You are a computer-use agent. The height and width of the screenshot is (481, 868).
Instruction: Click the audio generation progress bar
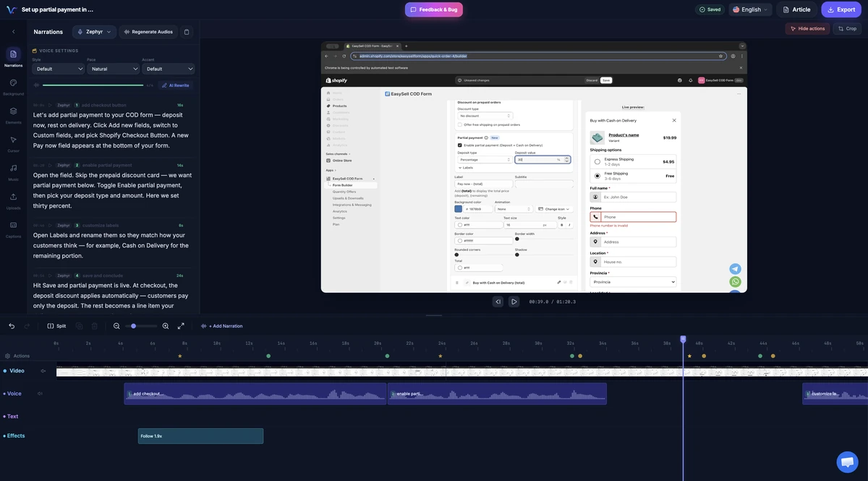93,85
